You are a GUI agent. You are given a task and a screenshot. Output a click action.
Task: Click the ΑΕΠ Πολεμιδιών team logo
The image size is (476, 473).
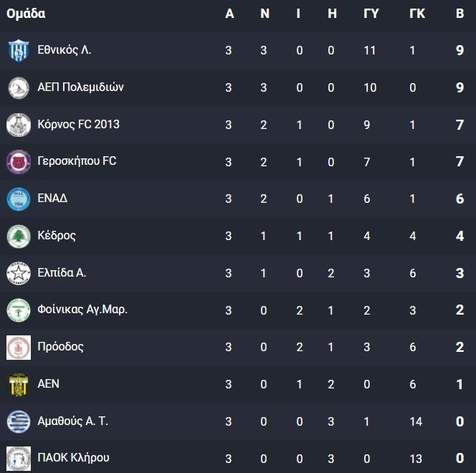[x=19, y=88]
